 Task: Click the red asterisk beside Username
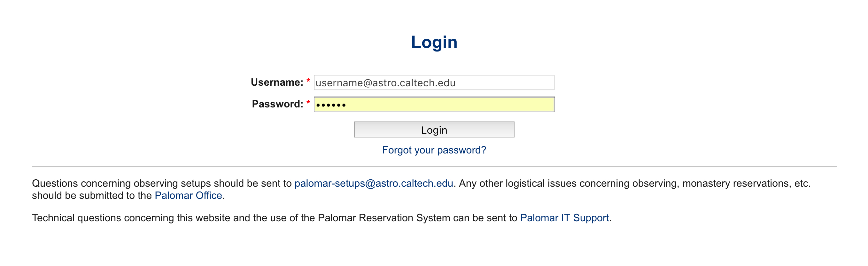point(308,81)
